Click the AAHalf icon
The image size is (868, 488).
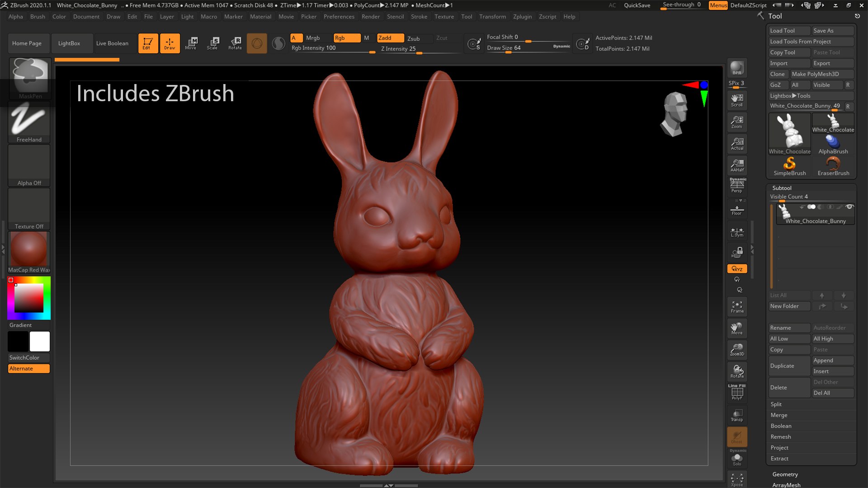[x=737, y=165]
